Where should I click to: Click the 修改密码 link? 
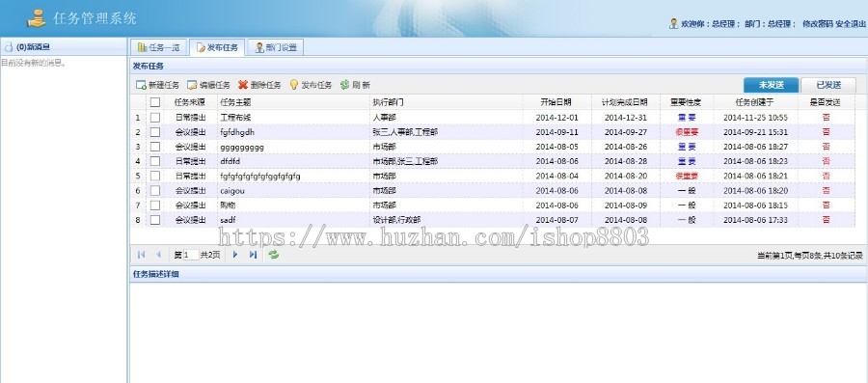[x=817, y=24]
